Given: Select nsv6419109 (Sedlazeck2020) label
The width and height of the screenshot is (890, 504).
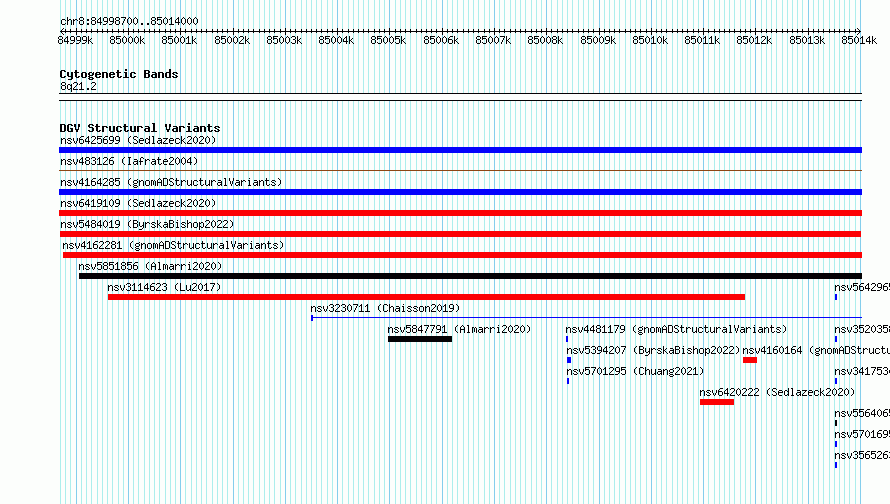Looking at the screenshot, I should (x=138, y=203).
